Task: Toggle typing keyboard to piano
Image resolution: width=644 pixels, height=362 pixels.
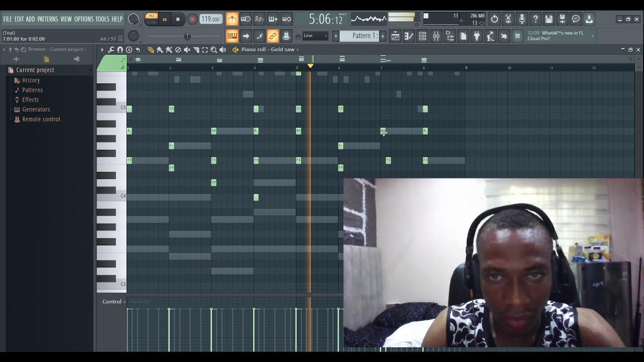Action: (232, 36)
